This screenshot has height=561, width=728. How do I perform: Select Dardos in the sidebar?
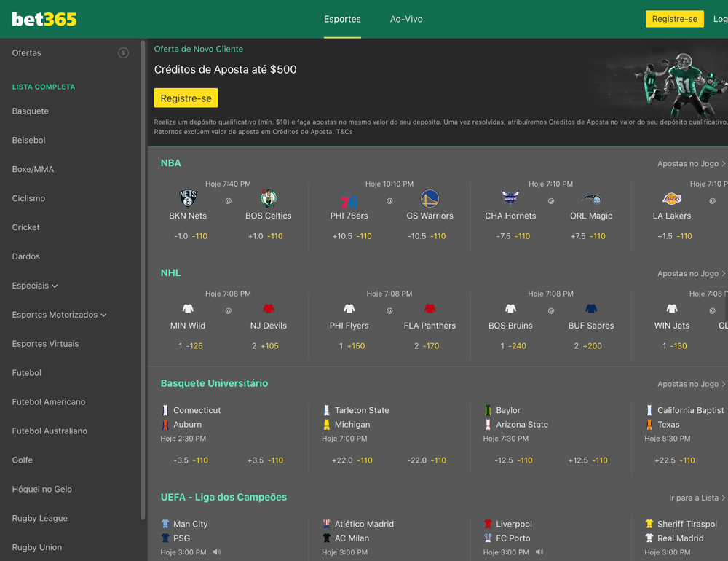coord(26,256)
